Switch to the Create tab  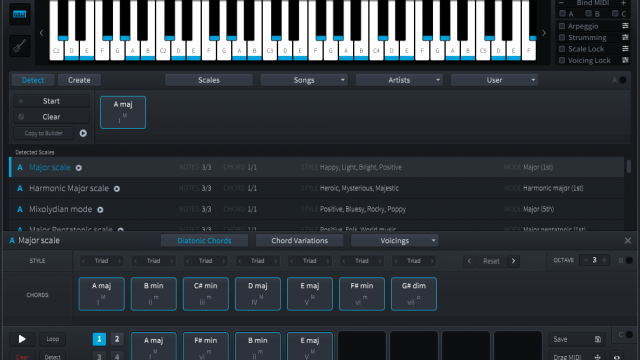click(79, 80)
